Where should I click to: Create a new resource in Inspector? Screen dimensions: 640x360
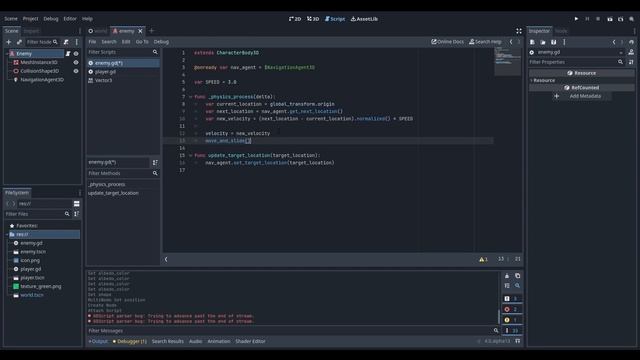pos(532,42)
